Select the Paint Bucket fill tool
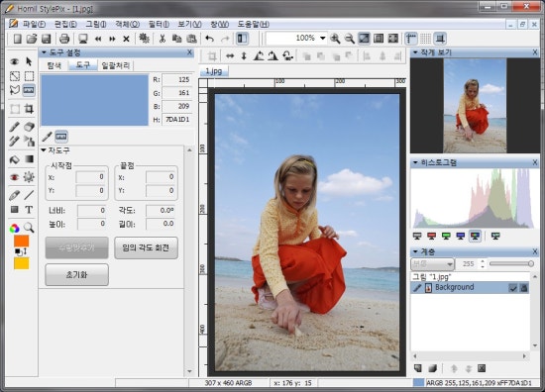This screenshot has height=392, width=545. tap(14, 159)
